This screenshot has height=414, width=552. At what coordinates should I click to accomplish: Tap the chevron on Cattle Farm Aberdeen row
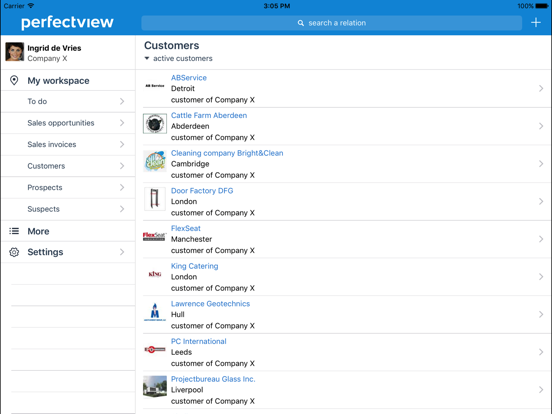click(541, 126)
